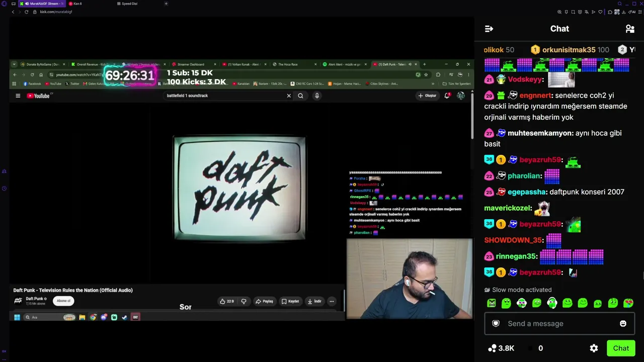Image resolution: width=644 pixels, height=362 pixels.
Task: Click the YouTube logo in stream
Action: coord(38,96)
